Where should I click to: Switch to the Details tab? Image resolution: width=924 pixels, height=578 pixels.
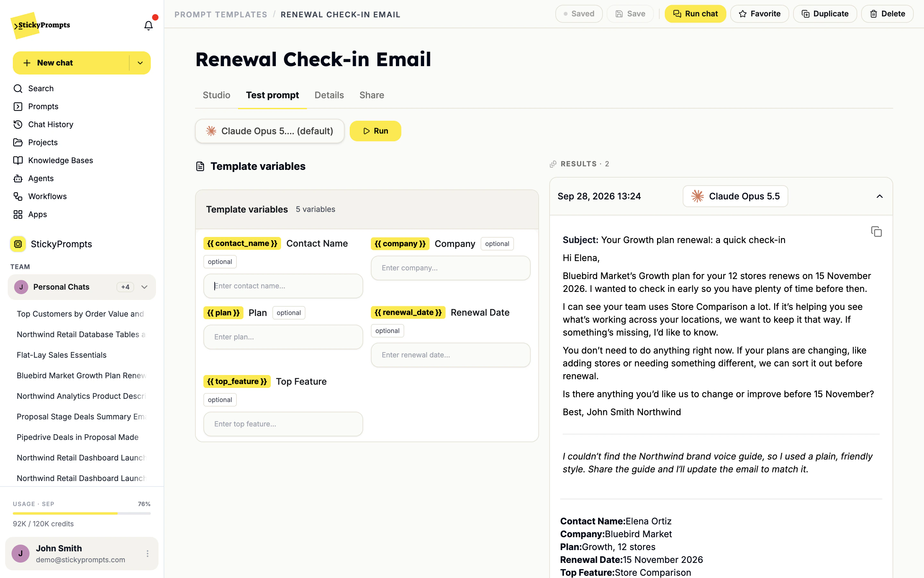(x=329, y=95)
